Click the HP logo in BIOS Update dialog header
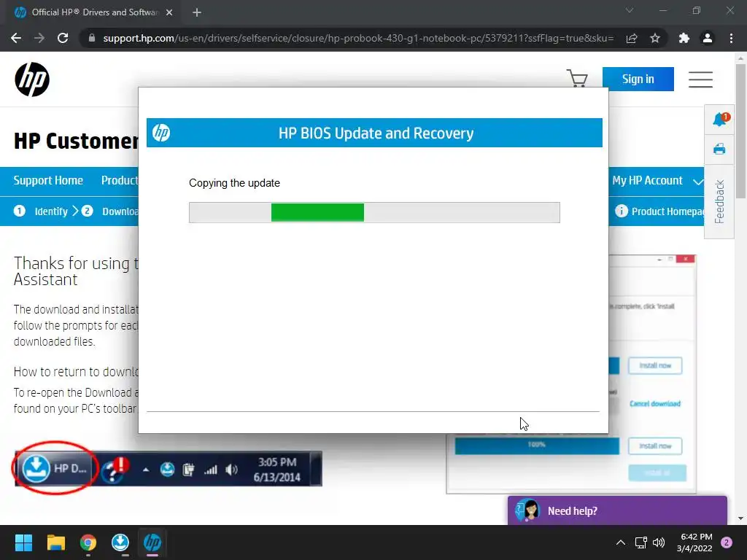This screenshot has width=747, height=560. [161, 133]
